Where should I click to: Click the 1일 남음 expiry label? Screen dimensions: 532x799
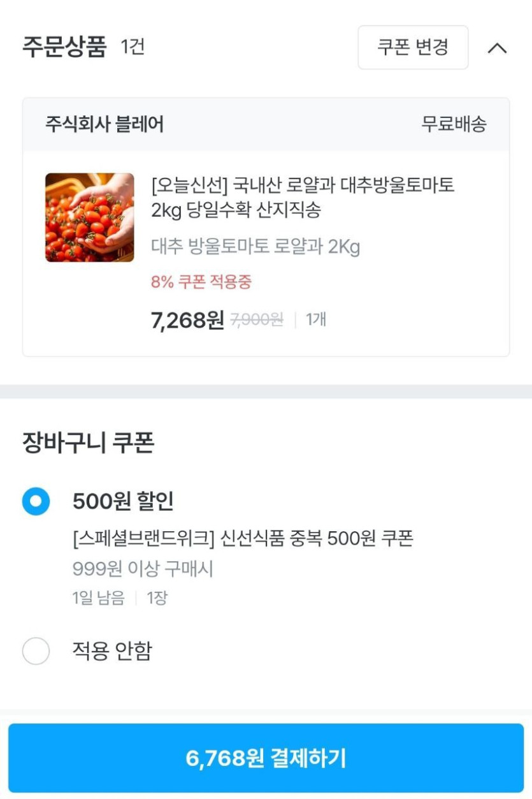pos(98,598)
